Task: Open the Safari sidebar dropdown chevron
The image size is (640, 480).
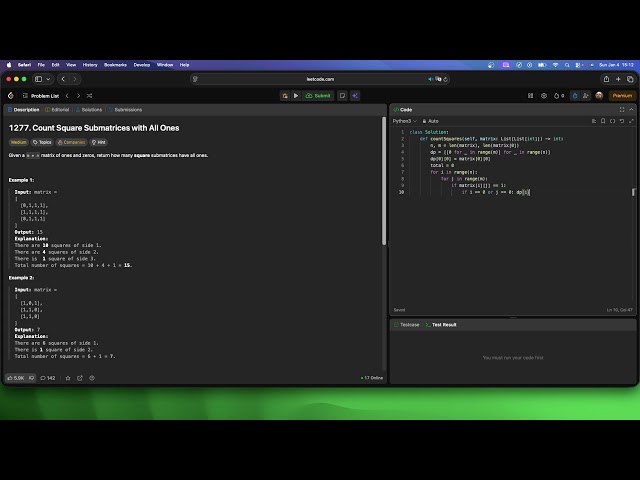Action: 48,79
